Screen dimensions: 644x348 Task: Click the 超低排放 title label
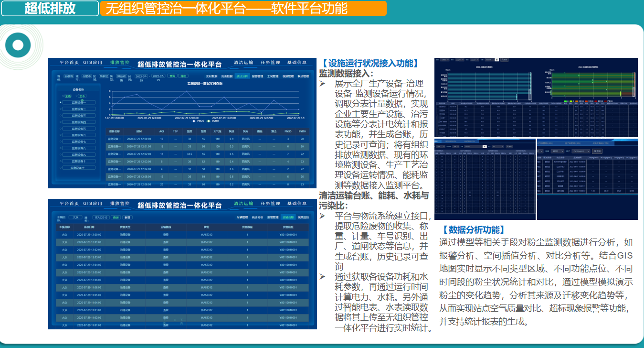coord(51,8)
